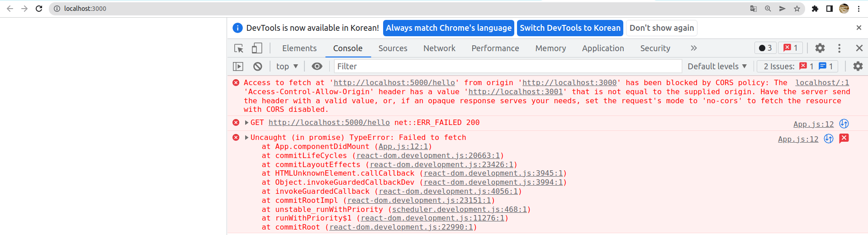Activate the inspect element picker
The width and height of the screenshot is (868, 235).
tap(239, 48)
